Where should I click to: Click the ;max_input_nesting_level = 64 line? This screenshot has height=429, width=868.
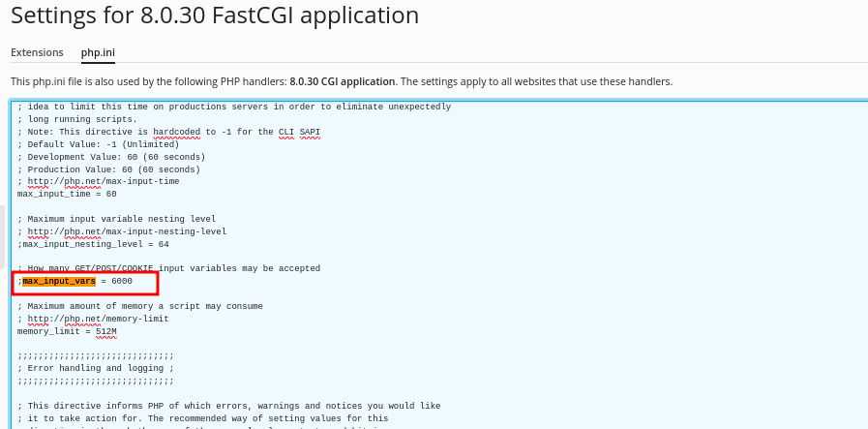click(93, 244)
